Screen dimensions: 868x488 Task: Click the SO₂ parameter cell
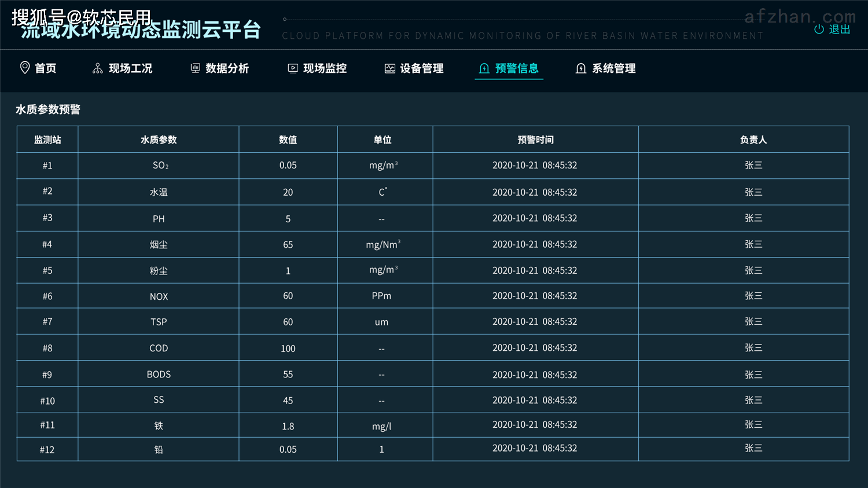pyautogui.click(x=159, y=165)
